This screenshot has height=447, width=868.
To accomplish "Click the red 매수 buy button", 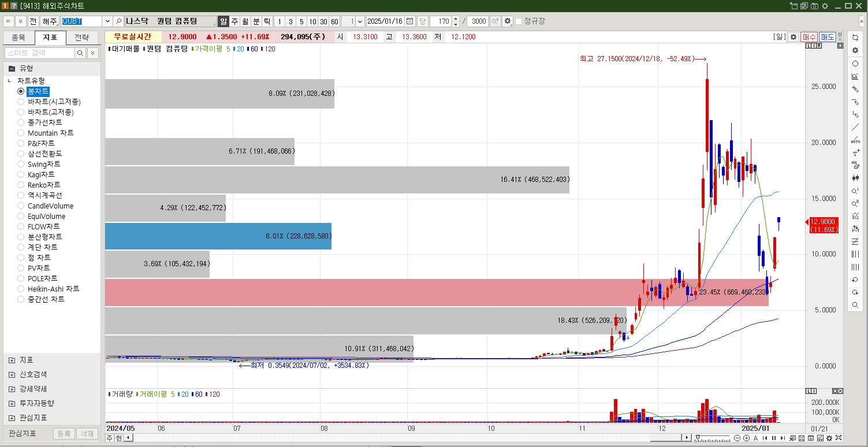I will point(809,37).
